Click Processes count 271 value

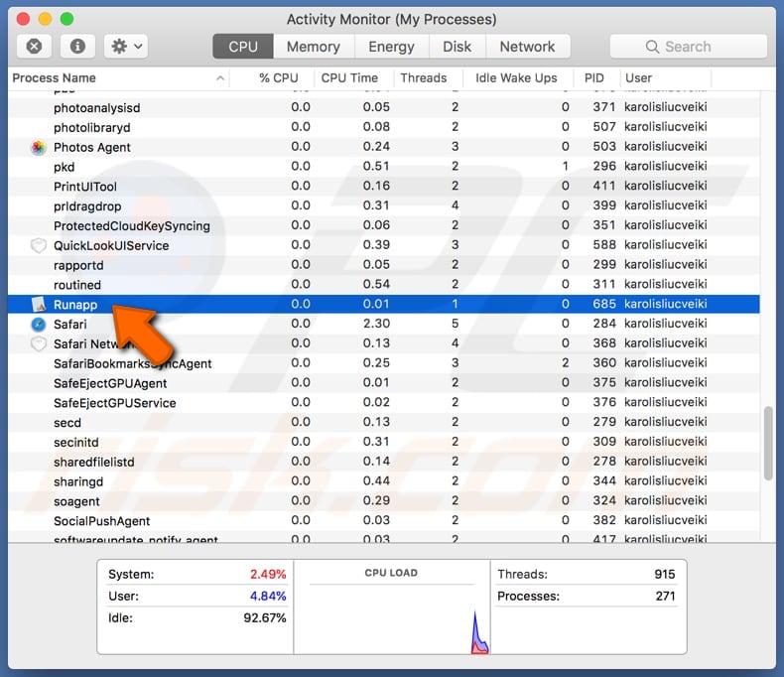coord(666,596)
